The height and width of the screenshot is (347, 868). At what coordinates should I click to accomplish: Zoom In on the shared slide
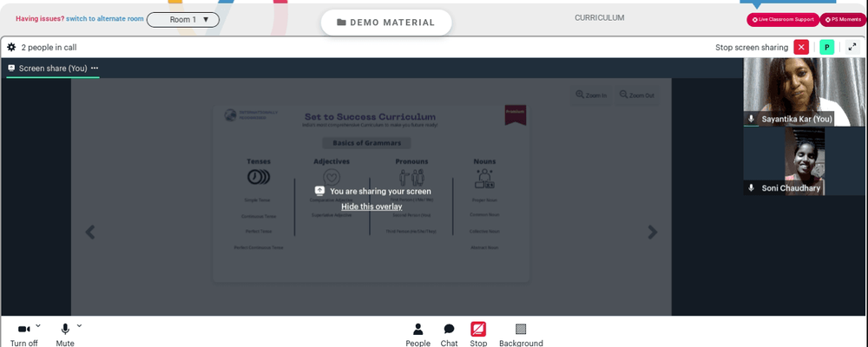[591, 95]
